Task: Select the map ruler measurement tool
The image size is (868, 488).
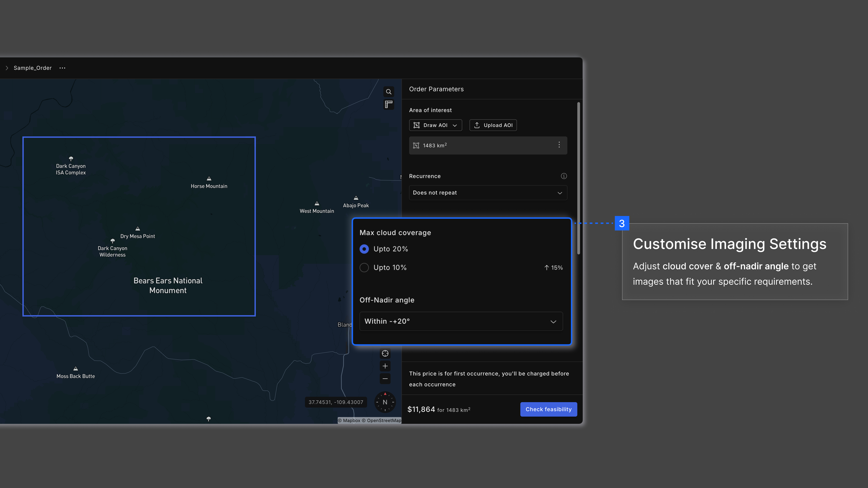Action: pos(389,105)
